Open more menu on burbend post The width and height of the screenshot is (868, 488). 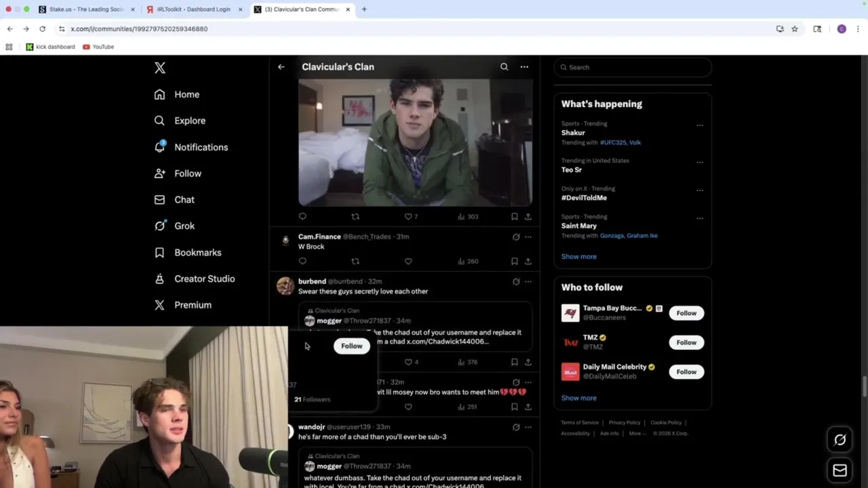pos(528,282)
